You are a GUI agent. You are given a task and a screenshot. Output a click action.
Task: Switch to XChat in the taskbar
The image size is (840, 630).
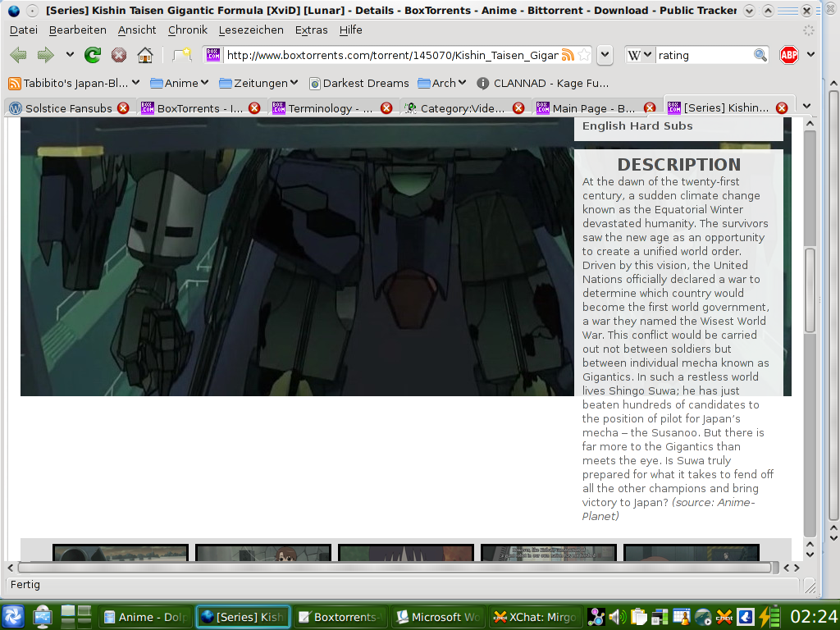point(535,617)
